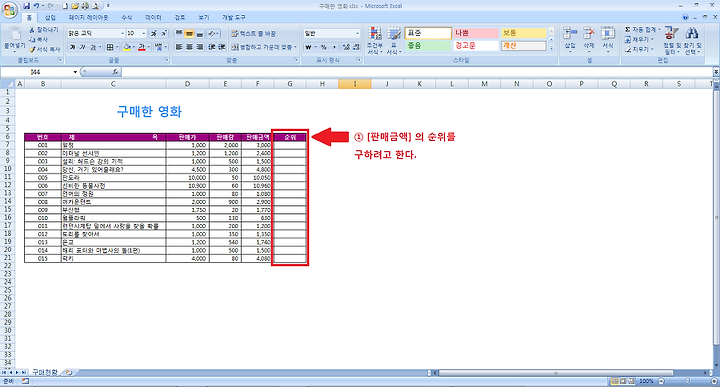Open Fill 채우기 dropdown

click(x=639, y=39)
